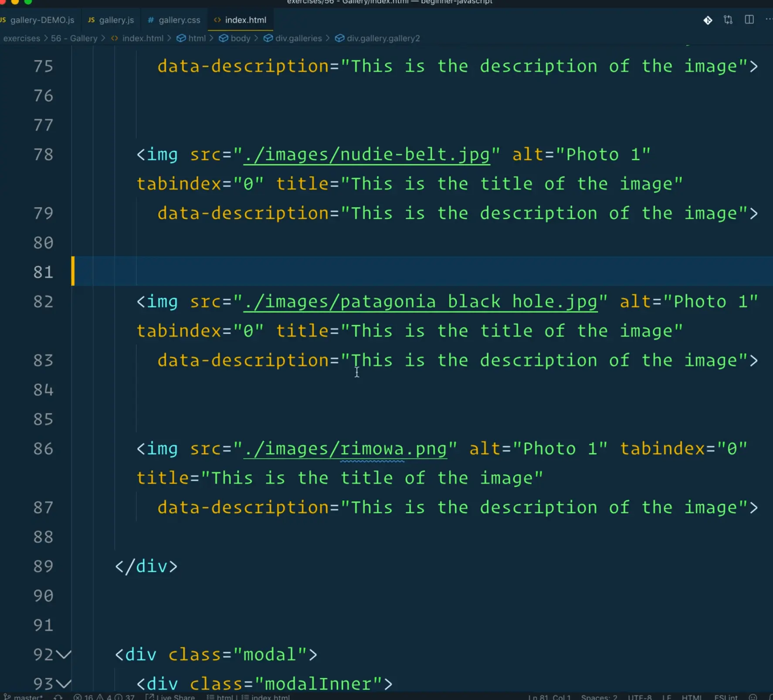Click the sync changes icon in status bar
The image size is (773, 700).
(x=58, y=697)
